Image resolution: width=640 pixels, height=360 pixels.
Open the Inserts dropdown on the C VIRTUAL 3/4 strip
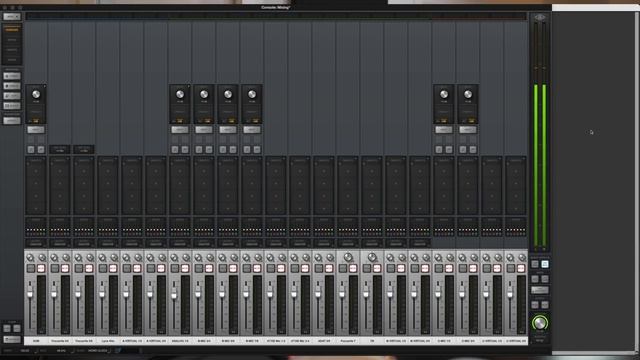[x=516, y=161]
